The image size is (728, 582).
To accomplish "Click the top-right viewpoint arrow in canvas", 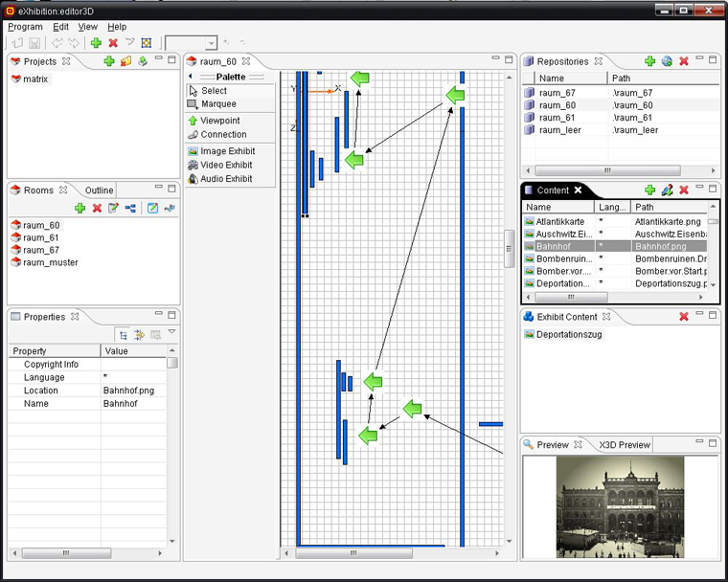I will click(x=455, y=95).
